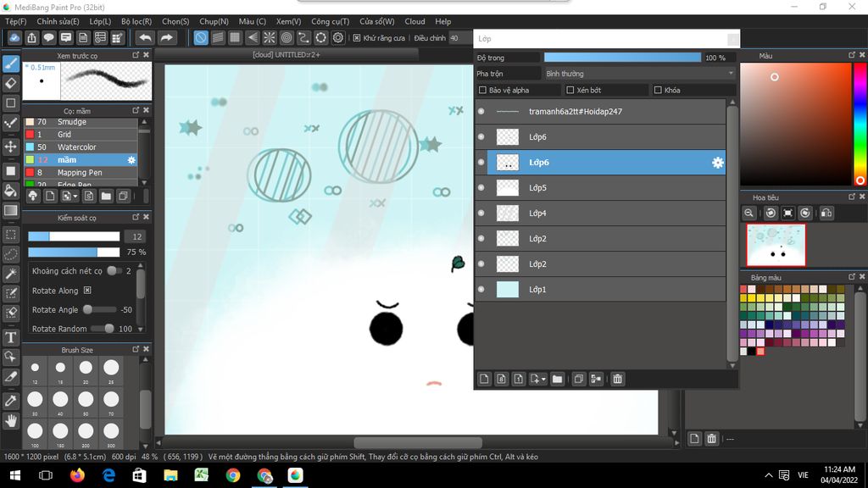Open the Cửa sổ(W) menu
Screen dimensions: 868x488
tap(377, 21)
